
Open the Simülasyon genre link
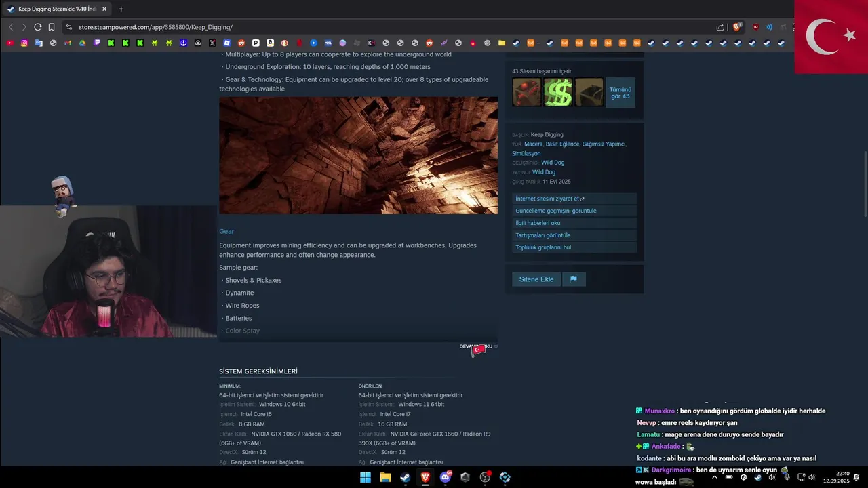pos(526,153)
